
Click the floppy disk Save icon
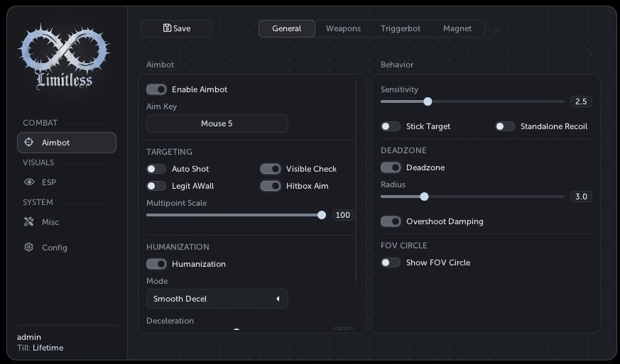[168, 28]
